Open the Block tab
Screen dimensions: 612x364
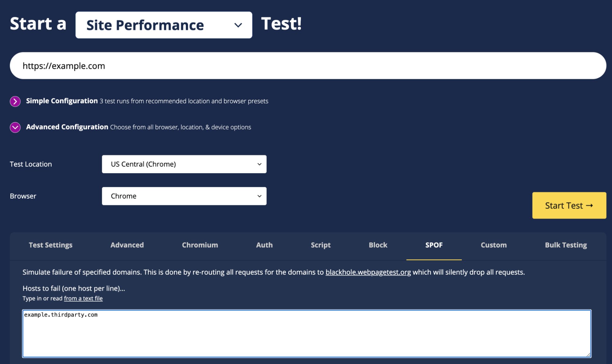378,245
